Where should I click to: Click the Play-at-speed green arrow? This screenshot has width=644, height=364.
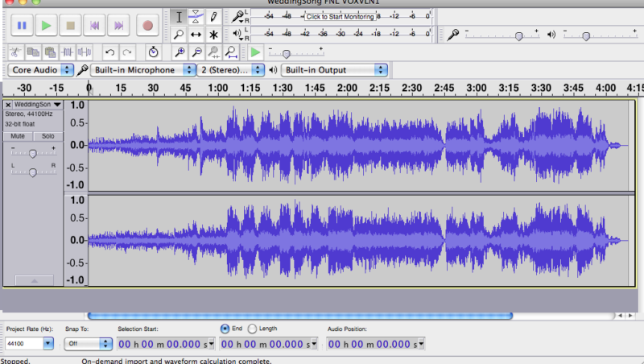255,52
